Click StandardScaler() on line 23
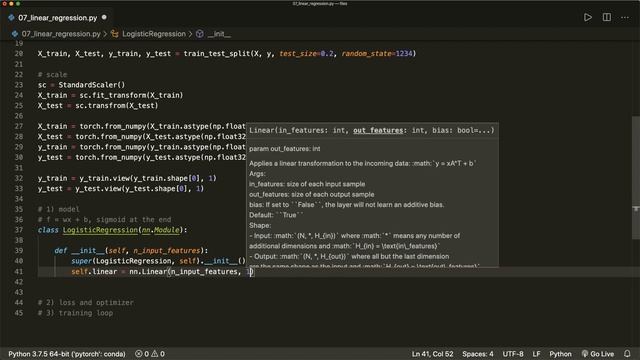 pos(91,85)
